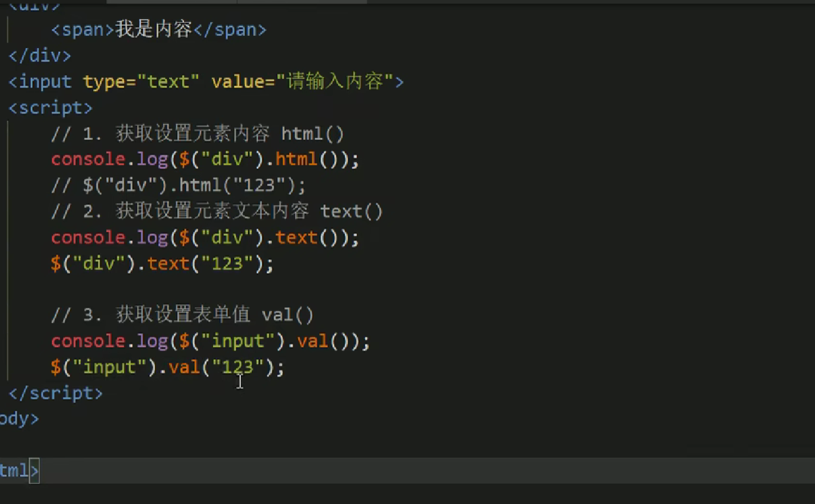Click the commented-out $("div").html("123") line
Screen dimensions: 815x504
(x=178, y=186)
